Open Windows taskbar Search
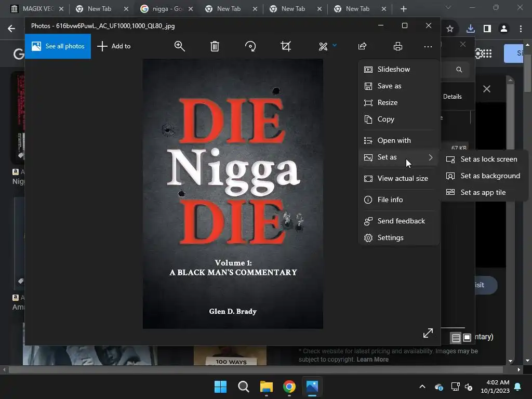The image size is (532, 399). (244, 387)
